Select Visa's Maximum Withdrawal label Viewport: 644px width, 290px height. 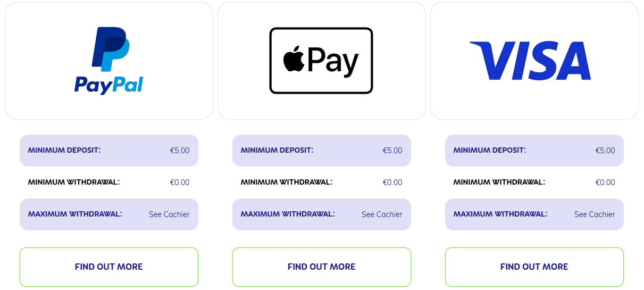point(500,214)
